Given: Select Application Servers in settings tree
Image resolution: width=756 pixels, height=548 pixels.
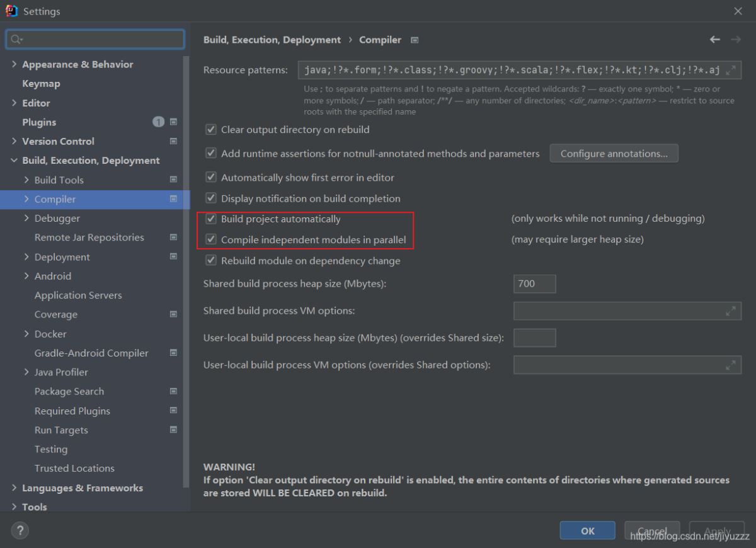Looking at the screenshot, I should point(78,295).
